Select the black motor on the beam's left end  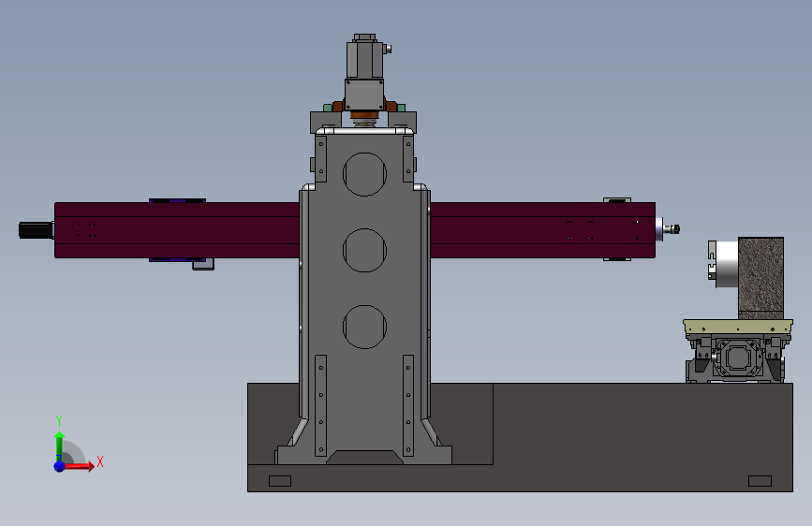tap(36, 230)
